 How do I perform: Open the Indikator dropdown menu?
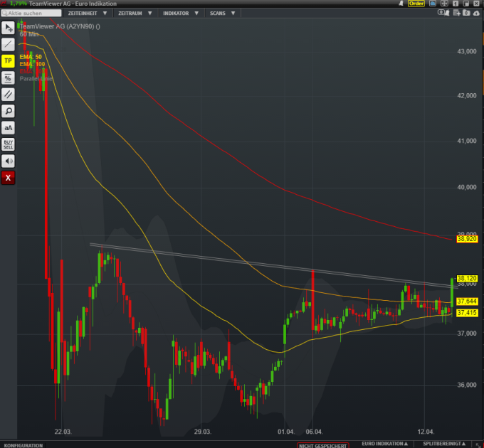[x=180, y=13]
